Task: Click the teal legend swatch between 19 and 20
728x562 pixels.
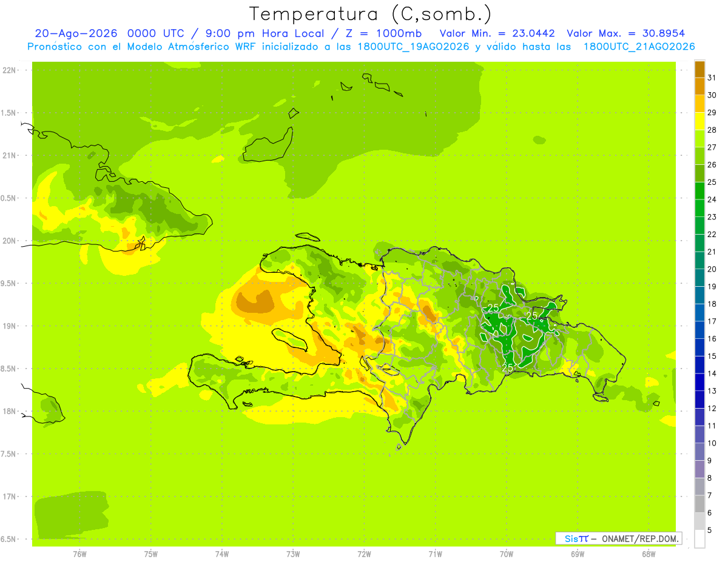Action: [x=699, y=278]
